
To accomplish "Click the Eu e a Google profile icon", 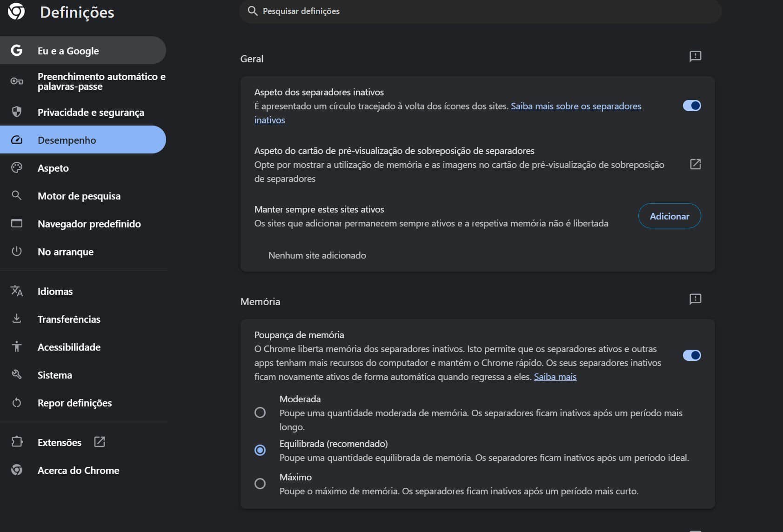I will click(17, 50).
